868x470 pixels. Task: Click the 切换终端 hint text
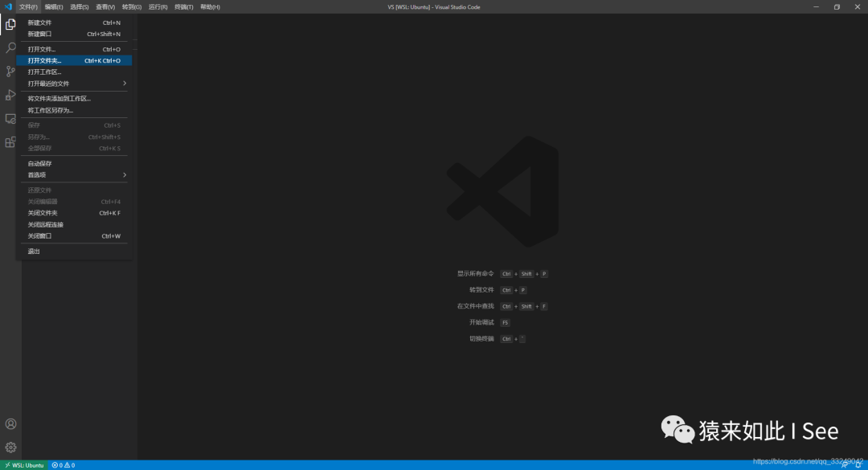(x=481, y=339)
